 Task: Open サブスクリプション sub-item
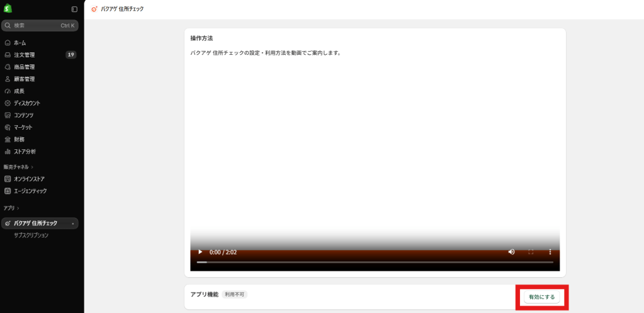(31, 236)
